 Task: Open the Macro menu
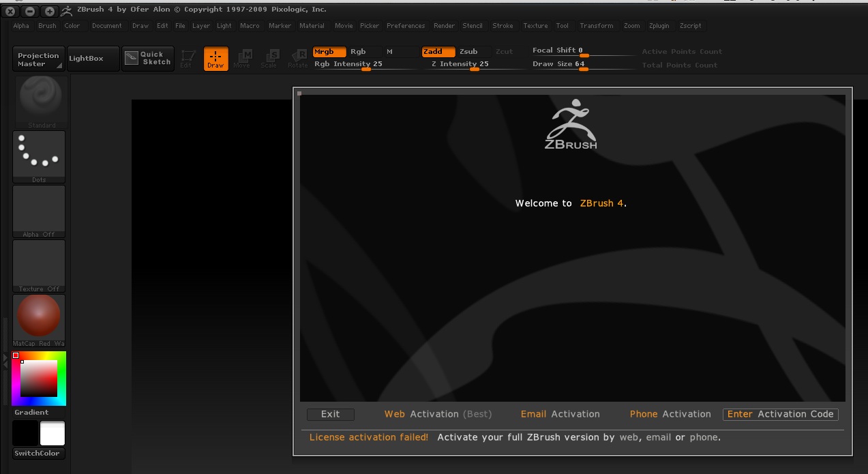coord(250,26)
